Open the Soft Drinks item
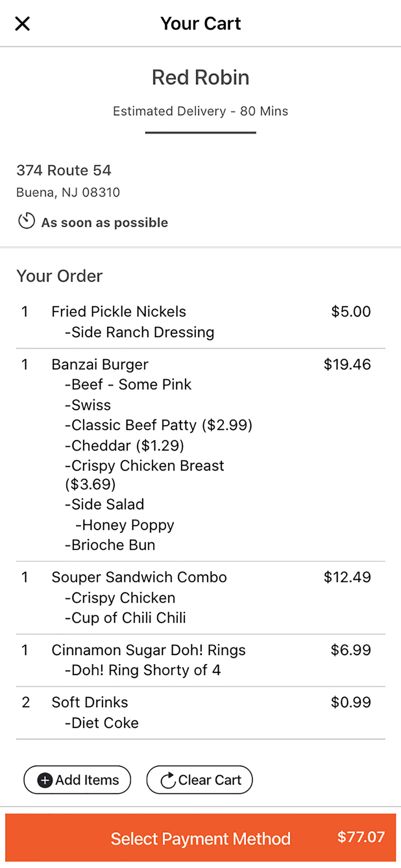Image resolution: width=401 pixels, height=868 pixels. (90, 702)
